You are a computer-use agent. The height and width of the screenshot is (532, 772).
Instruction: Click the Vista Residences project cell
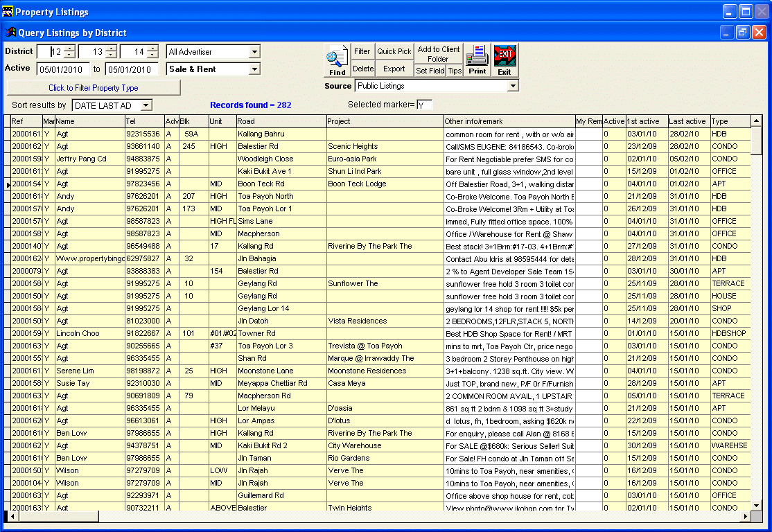point(385,321)
